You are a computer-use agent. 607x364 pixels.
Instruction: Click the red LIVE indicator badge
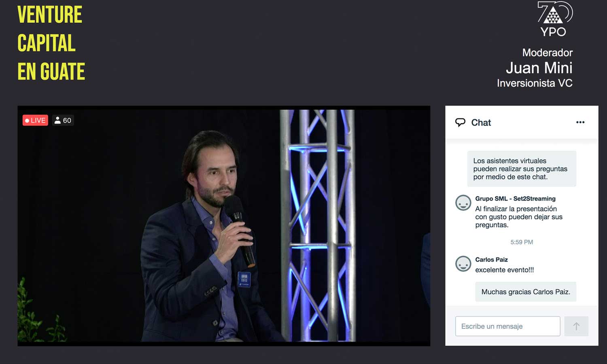pyautogui.click(x=35, y=120)
